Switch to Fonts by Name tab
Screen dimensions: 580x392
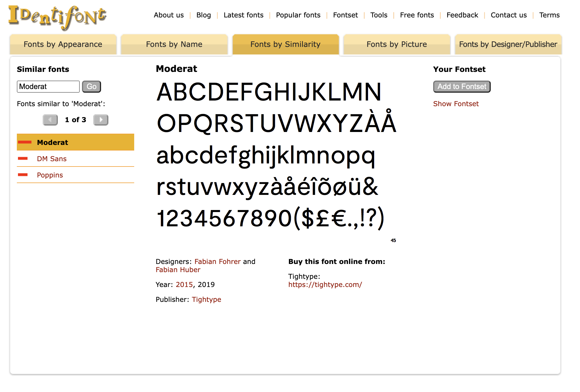point(174,44)
